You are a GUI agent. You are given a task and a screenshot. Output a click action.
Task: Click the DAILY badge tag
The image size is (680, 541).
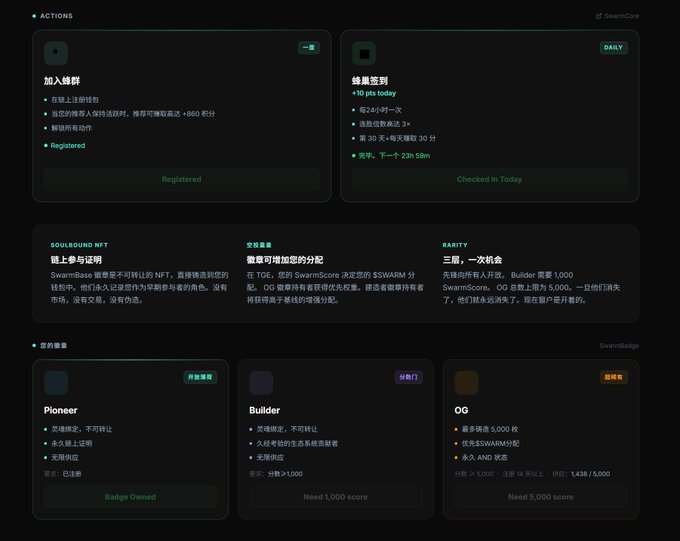[x=613, y=47]
